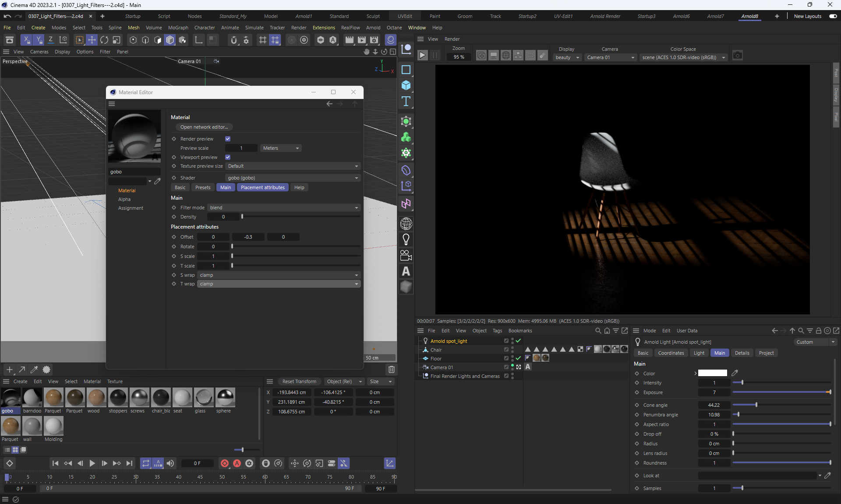Click the Camera object icon in sidebar

pos(406,255)
